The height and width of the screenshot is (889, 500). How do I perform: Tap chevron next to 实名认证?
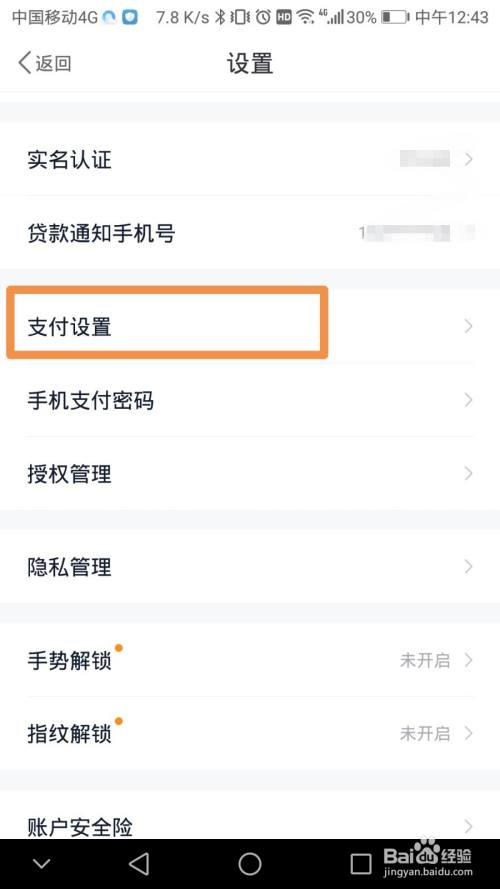click(468, 159)
